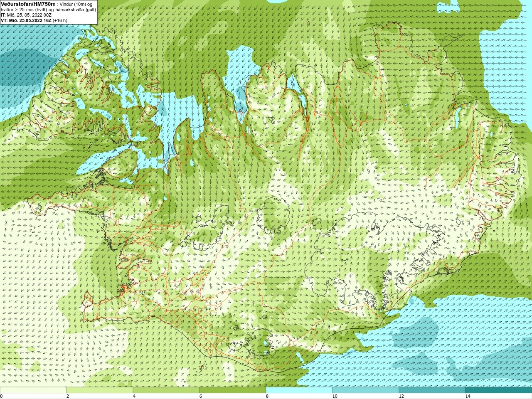Image resolution: width=532 pixels, height=399 pixels.
Task: Click the legend label '10'
Action: pyautogui.click(x=335, y=396)
